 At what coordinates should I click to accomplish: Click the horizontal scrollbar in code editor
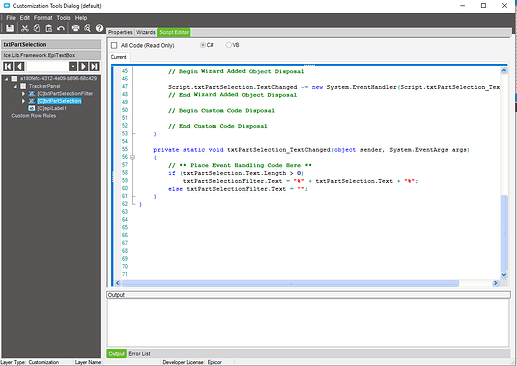pyautogui.click(x=290, y=283)
